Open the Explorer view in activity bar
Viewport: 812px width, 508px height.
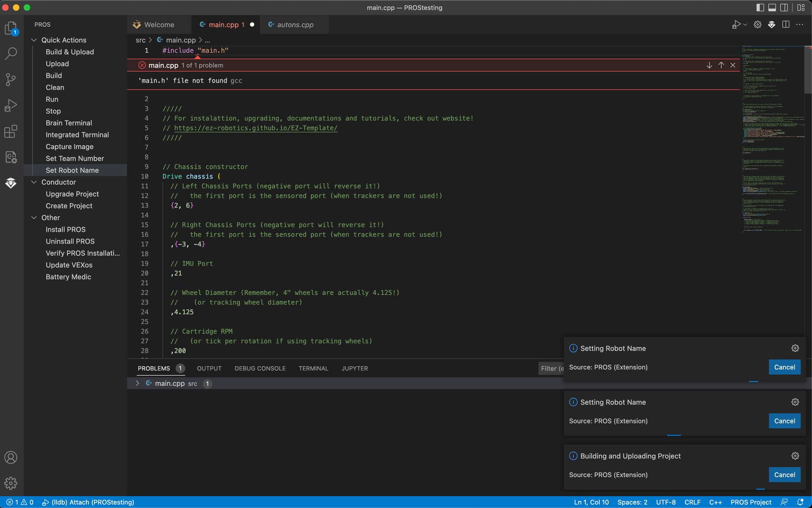coord(11,28)
